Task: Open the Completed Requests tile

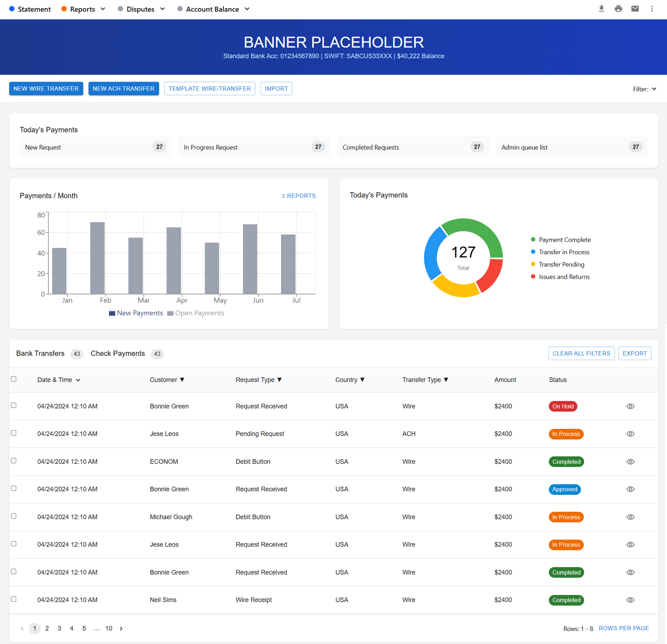Action: click(x=413, y=147)
